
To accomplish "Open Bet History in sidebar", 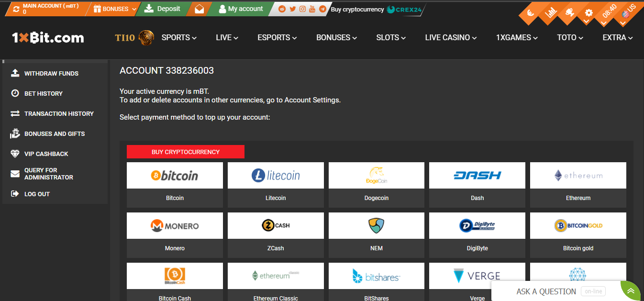I will [43, 94].
